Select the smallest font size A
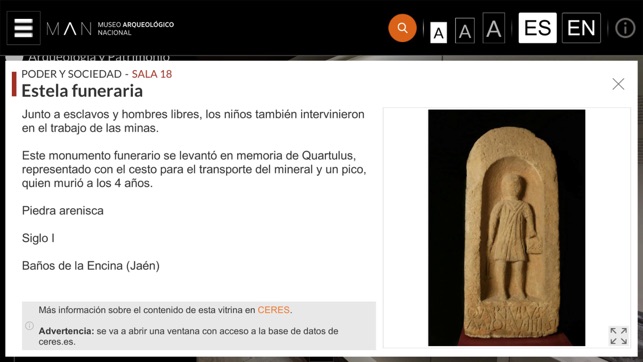 pyautogui.click(x=438, y=32)
